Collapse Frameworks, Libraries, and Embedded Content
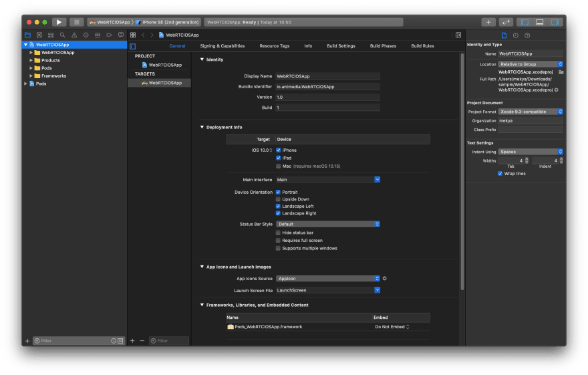Viewport: 588px width, 375px height. tap(202, 305)
